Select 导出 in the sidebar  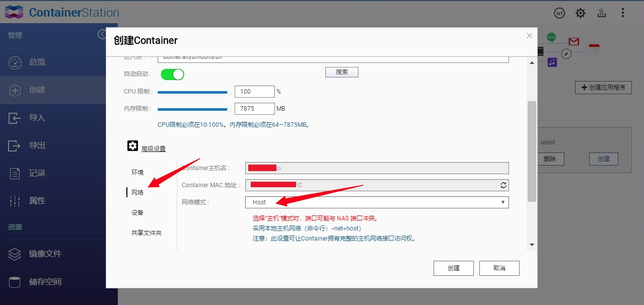click(x=37, y=145)
